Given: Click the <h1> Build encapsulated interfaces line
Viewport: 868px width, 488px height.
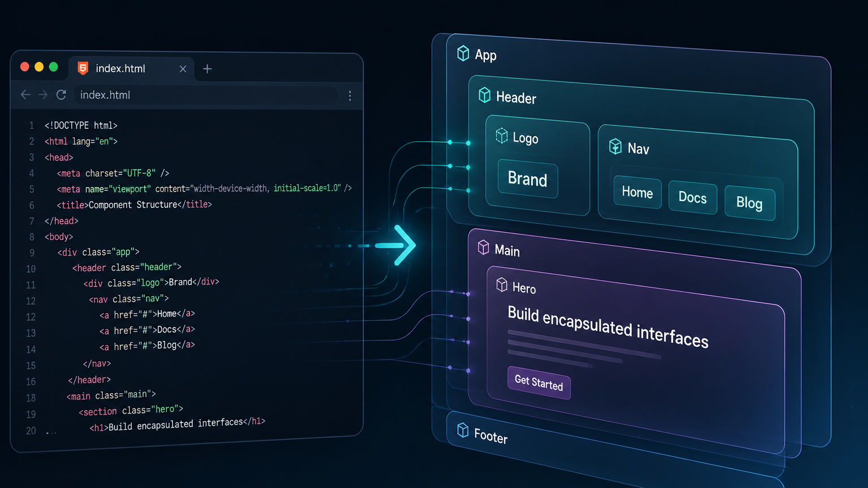Looking at the screenshot, I should pos(177,424).
